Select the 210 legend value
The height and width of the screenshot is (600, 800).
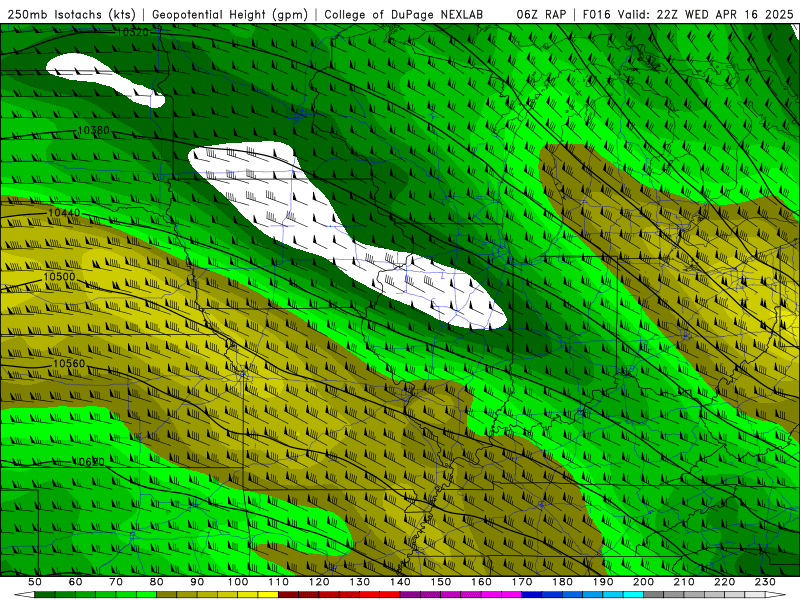684,582
